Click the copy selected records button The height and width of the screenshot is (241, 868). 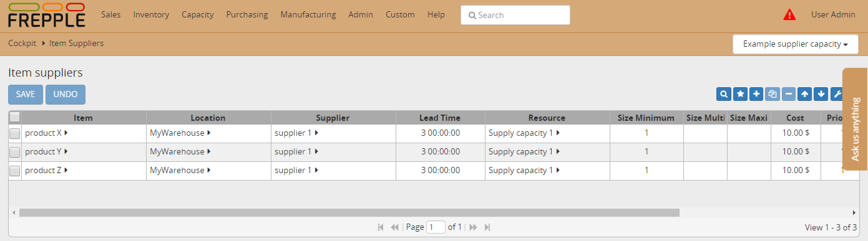click(773, 94)
